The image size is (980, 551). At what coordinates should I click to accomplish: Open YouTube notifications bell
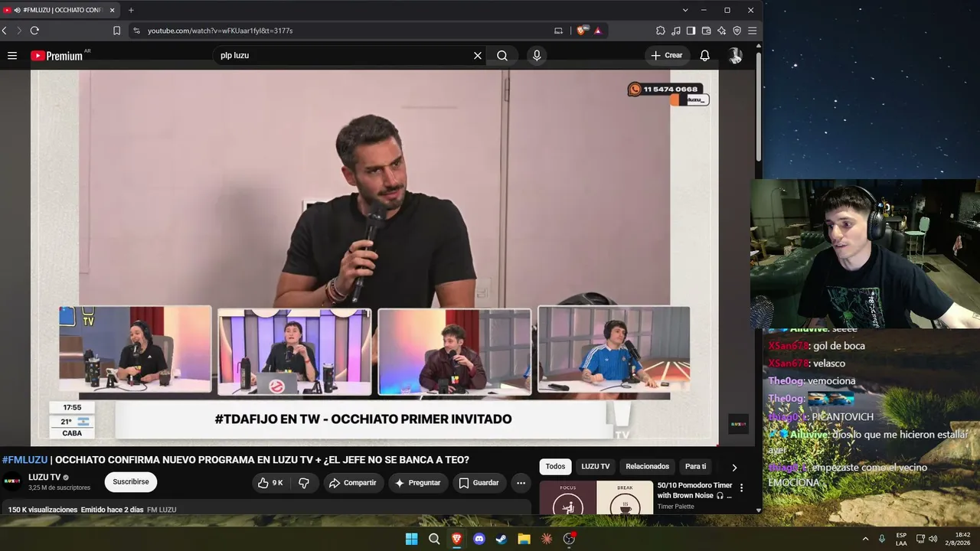pyautogui.click(x=705, y=55)
